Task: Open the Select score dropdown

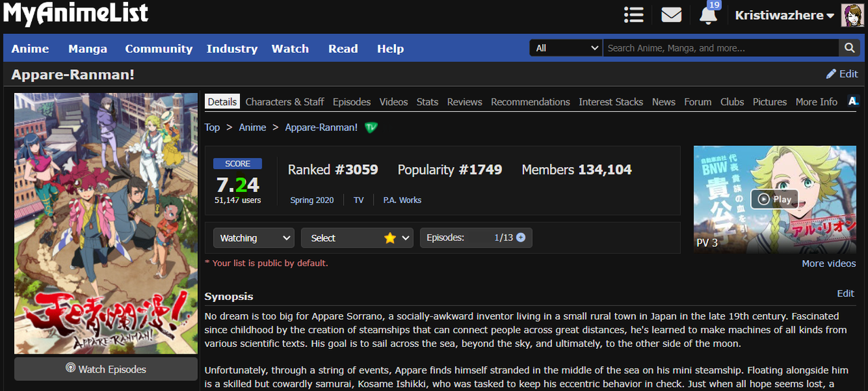Action: 357,238
